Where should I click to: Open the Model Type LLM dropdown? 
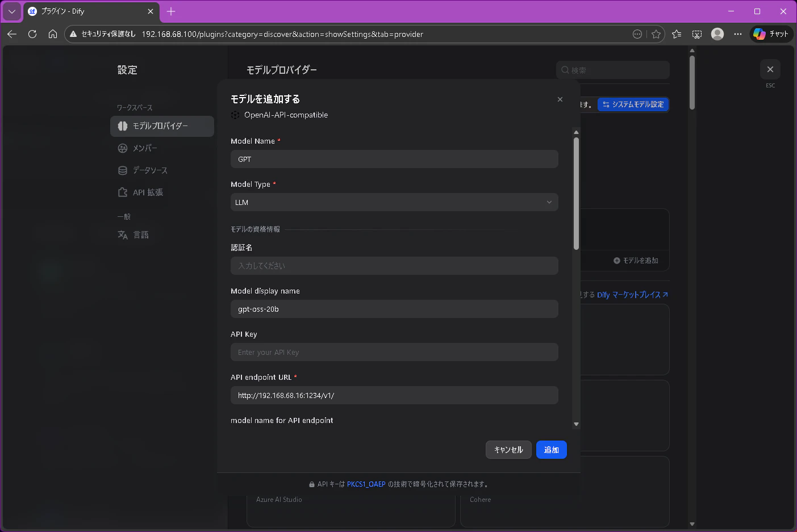pos(394,202)
